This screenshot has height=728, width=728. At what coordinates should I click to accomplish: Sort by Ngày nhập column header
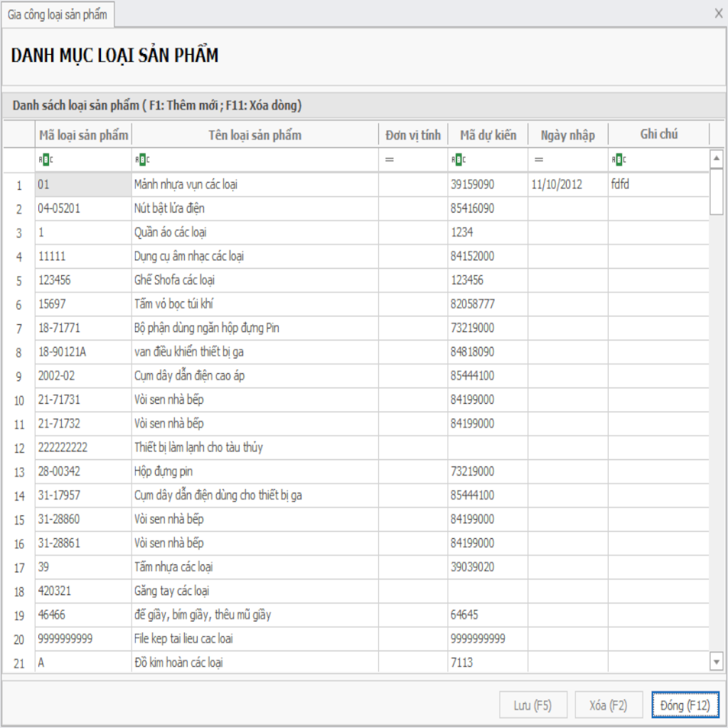pyautogui.click(x=567, y=135)
